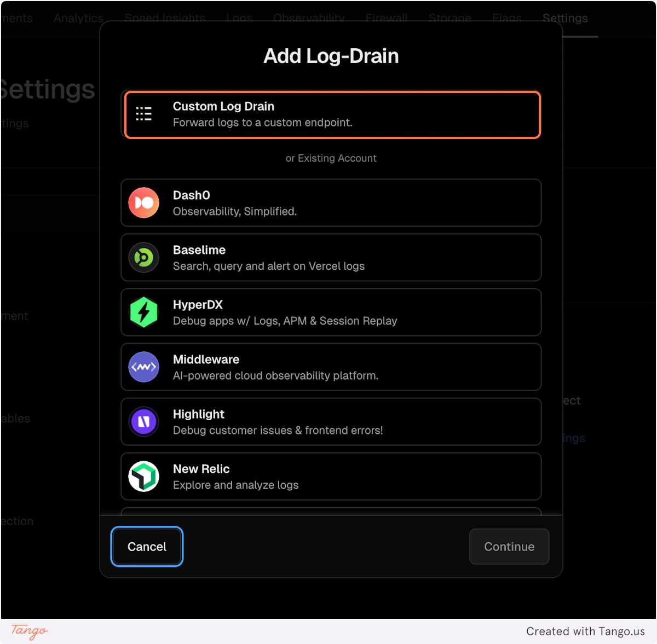This screenshot has height=644, width=657.
Task: Select the Custom Log Drain grid icon
Action: 143,114
